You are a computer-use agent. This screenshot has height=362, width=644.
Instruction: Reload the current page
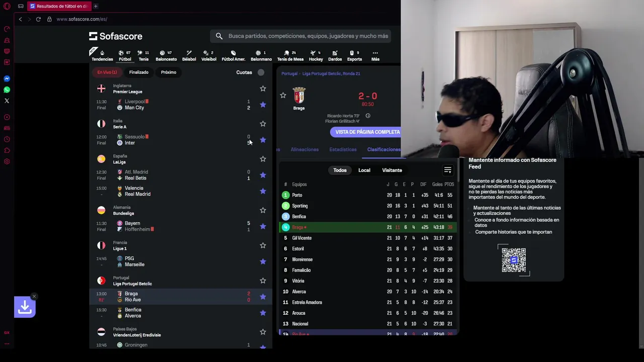(x=38, y=19)
